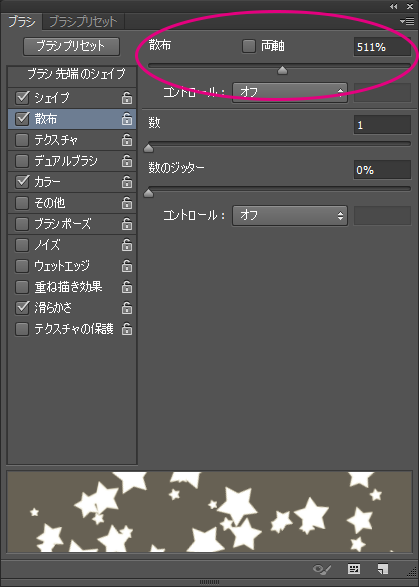Select the デュアルブラシ row in the list
This screenshot has height=587, width=419.
click(x=72, y=161)
